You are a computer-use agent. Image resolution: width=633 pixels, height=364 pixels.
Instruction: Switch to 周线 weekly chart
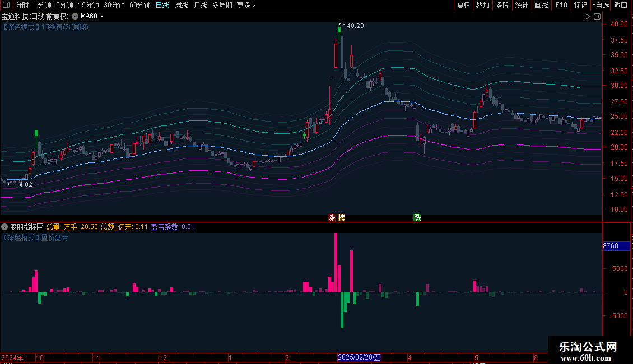click(x=181, y=5)
